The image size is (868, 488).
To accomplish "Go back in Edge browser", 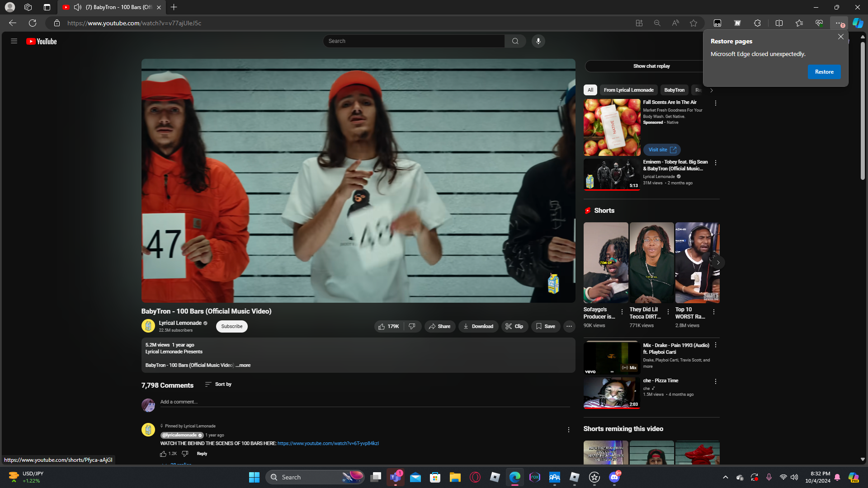I will [x=13, y=23].
